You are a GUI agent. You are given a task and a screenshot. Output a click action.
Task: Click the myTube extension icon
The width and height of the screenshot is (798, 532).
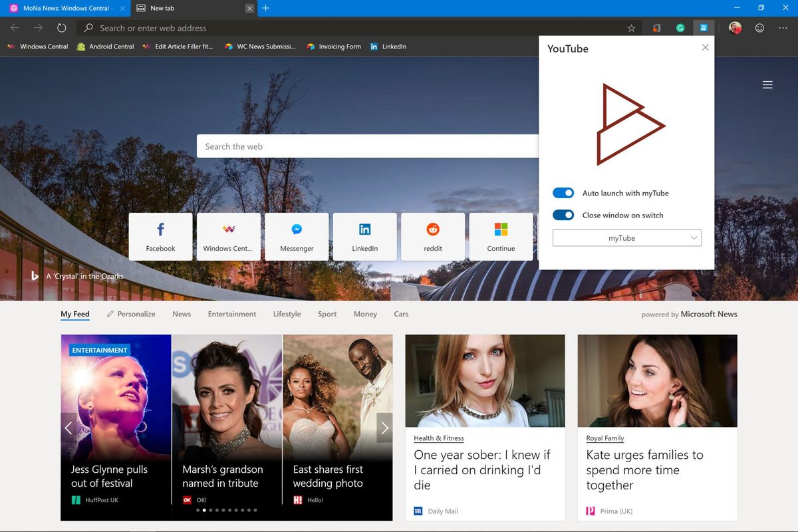(x=704, y=28)
